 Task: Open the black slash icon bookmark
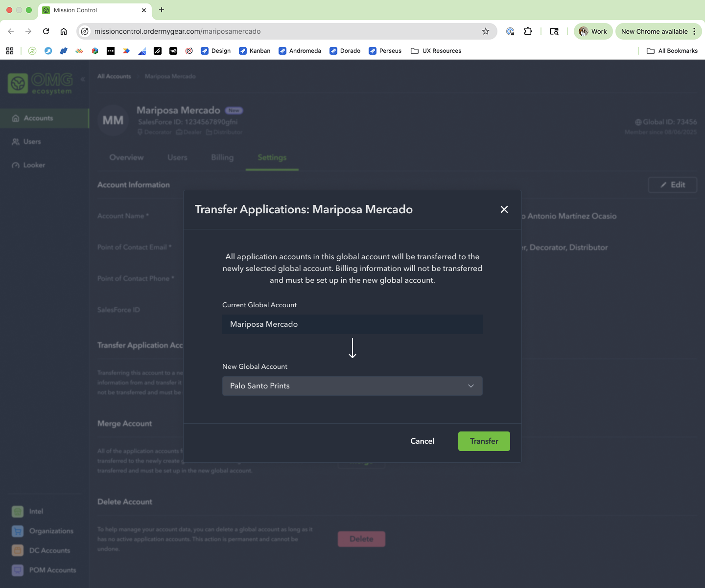158,51
